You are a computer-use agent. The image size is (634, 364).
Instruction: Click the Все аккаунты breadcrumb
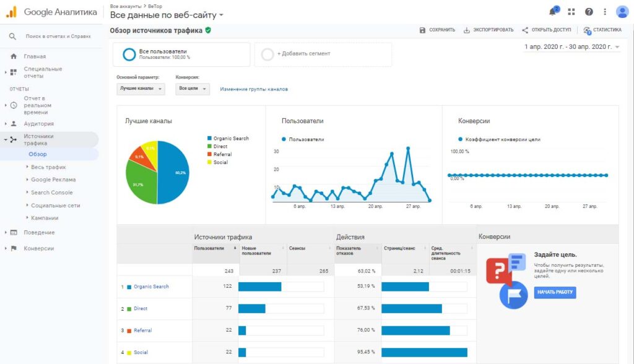126,6
